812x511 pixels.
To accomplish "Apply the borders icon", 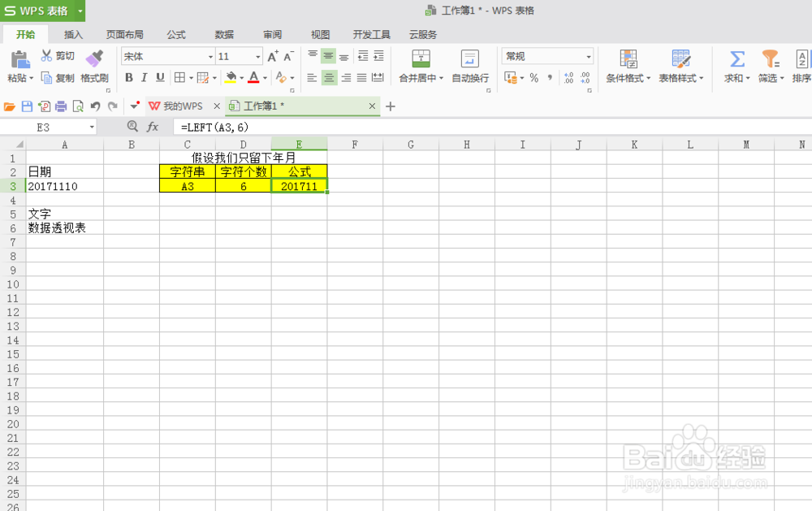I will coord(179,78).
